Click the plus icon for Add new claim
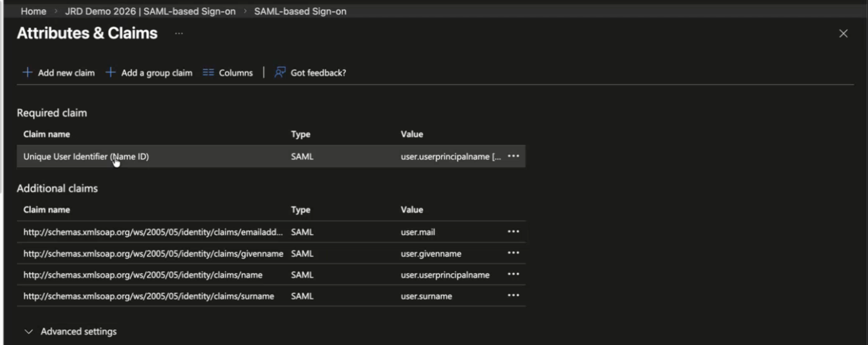868x345 pixels. (27, 72)
